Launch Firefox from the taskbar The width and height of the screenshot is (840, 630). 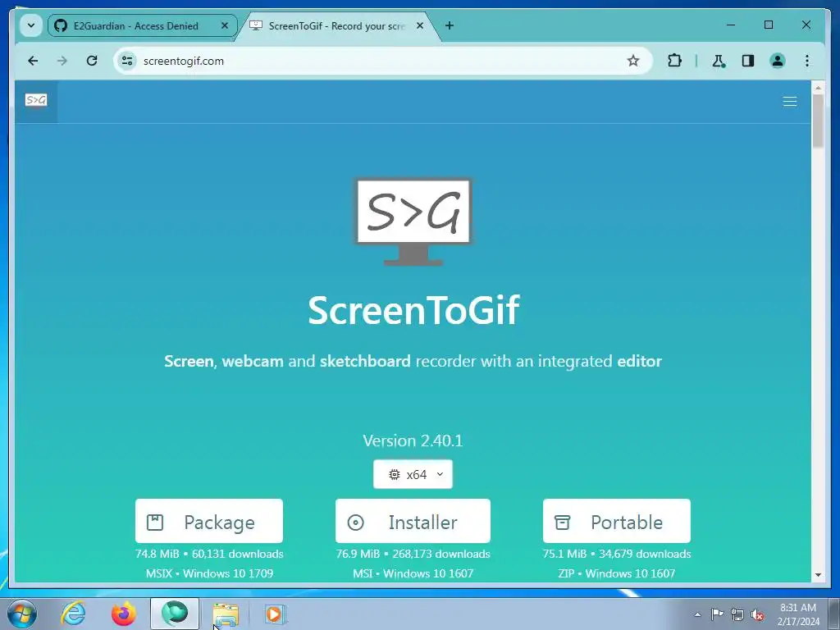pyautogui.click(x=124, y=614)
